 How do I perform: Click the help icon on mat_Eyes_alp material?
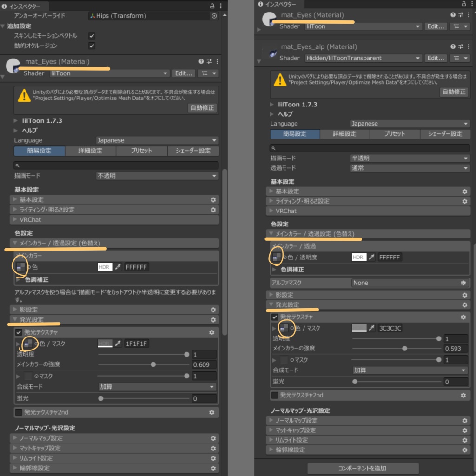(x=453, y=47)
